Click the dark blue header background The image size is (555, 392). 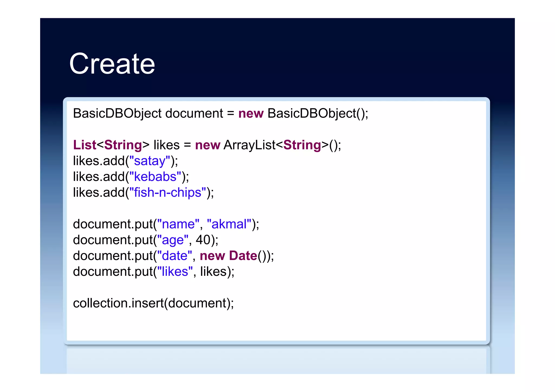pos(325,54)
